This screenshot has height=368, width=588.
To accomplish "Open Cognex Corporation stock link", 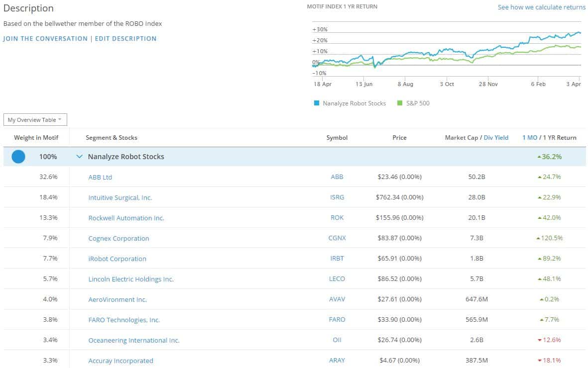I will pyautogui.click(x=118, y=238).
